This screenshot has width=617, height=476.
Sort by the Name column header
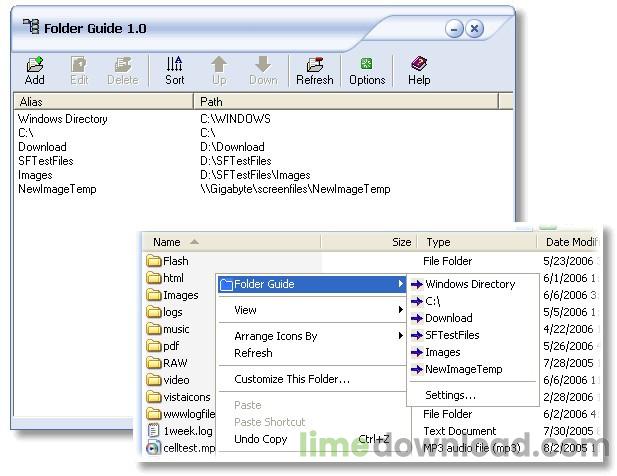coord(232,242)
